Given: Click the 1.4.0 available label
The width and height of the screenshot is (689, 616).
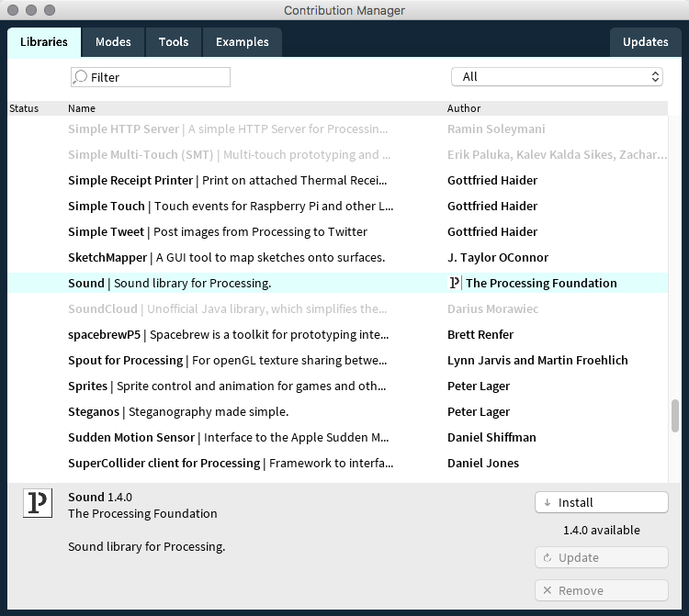Looking at the screenshot, I should point(602,530).
